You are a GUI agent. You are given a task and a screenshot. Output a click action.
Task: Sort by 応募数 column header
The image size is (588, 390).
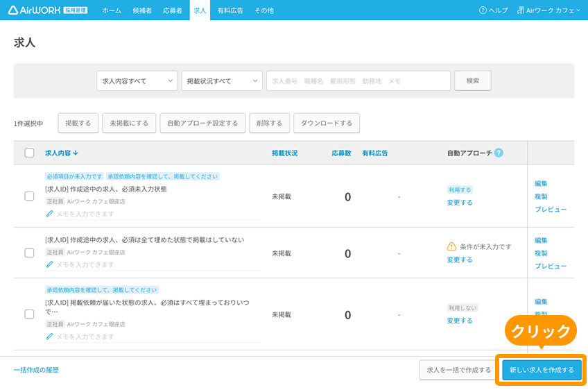pos(341,153)
